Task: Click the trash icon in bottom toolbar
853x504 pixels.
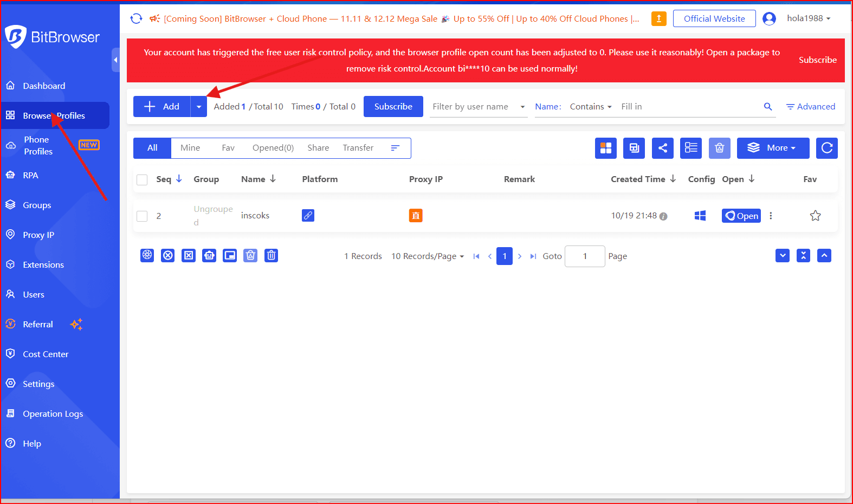Action: [x=272, y=255]
